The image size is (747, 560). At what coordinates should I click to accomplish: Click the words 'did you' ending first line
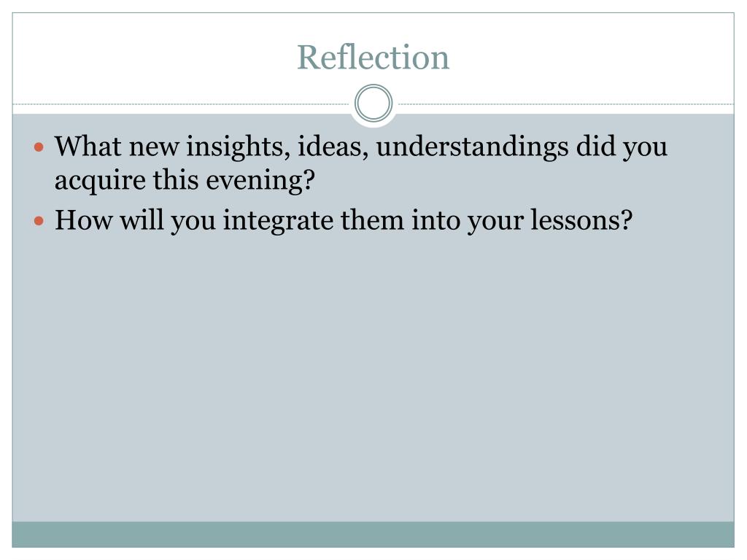(x=622, y=146)
